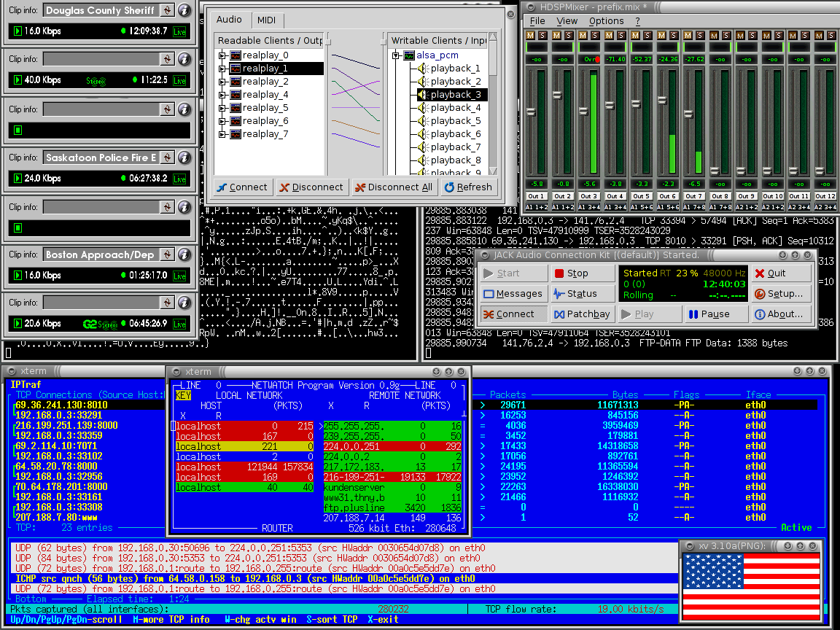Click the Stereo indicator on 40.0 Kbps player
Viewport: 840px width, 630px height.
coord(96,81)
